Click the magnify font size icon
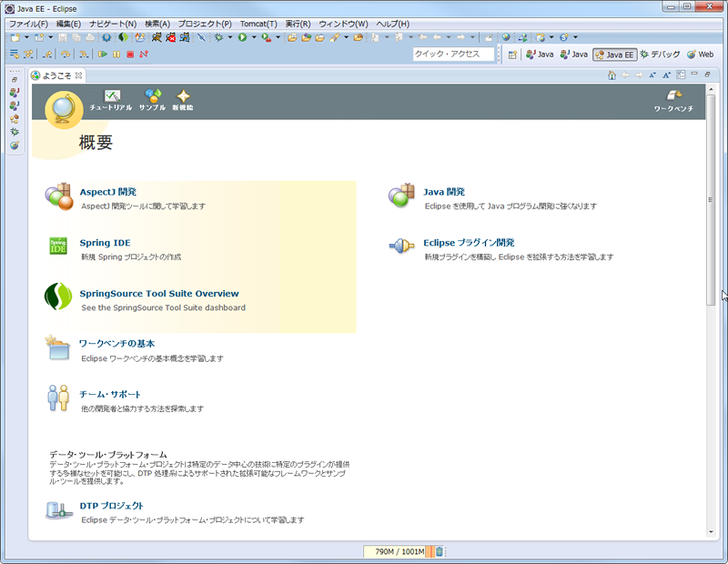This screenshot has width=728, height=564. [x=667, y=76]
